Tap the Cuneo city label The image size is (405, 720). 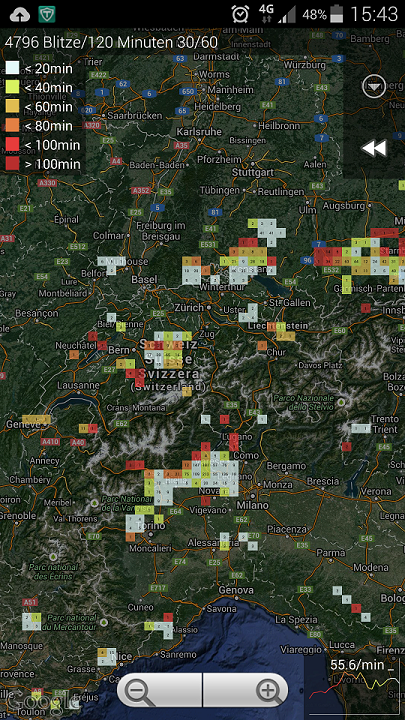[x=141, y=607]
